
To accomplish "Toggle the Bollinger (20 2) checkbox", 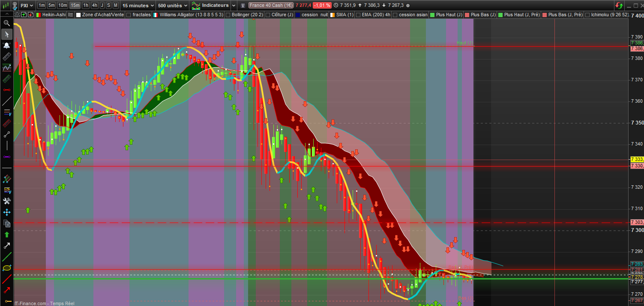I will tap(228, 15).
